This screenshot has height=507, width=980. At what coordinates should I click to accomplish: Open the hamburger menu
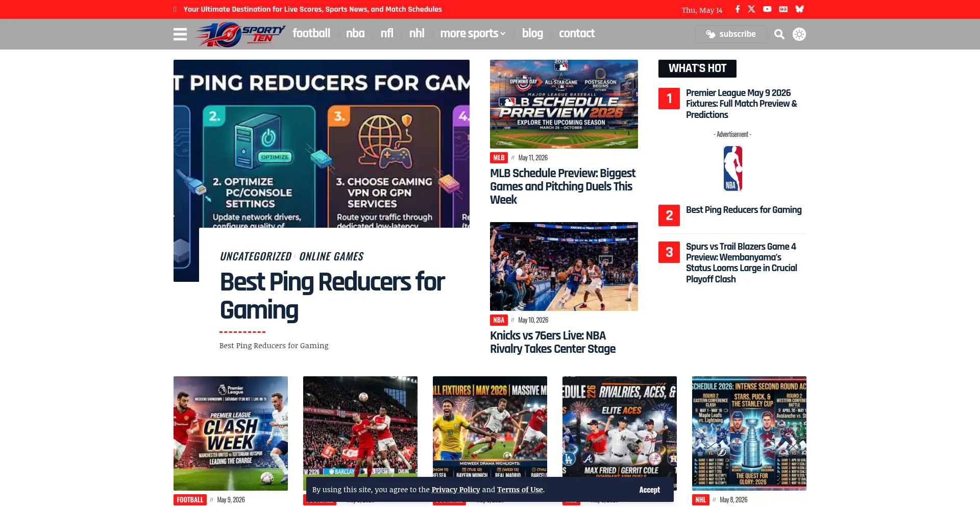180,34
